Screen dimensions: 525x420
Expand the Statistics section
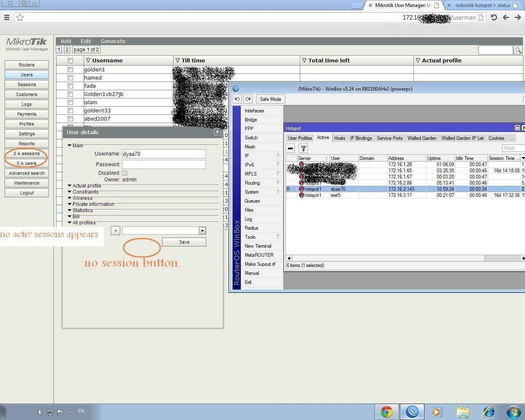(x=80, y=210)
